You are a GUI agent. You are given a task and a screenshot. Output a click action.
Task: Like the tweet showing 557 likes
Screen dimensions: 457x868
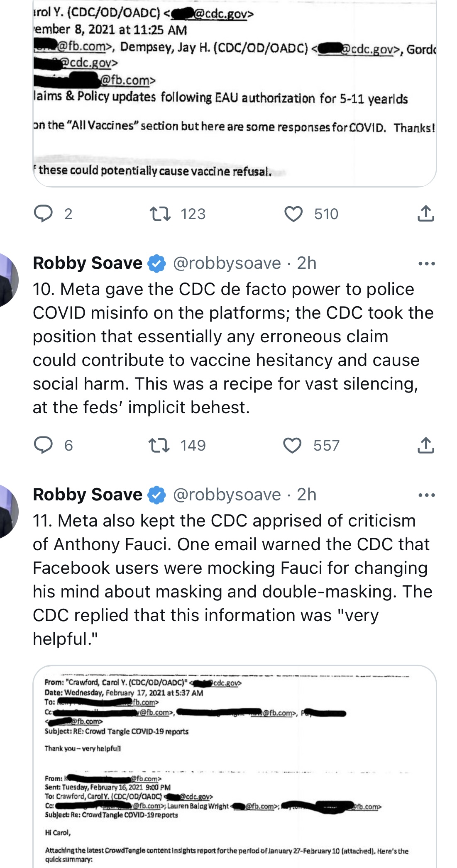292,445
